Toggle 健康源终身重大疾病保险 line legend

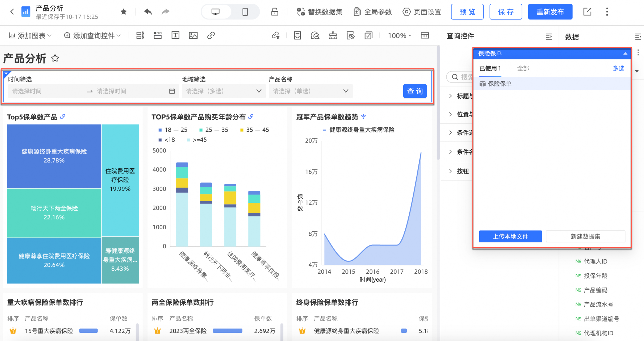358,130
